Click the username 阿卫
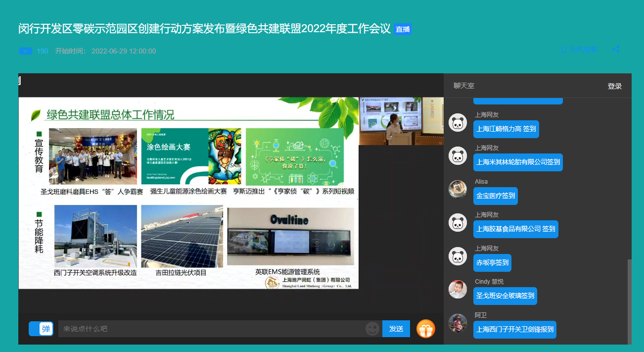The image size is (644, 352). pos(481,315)
